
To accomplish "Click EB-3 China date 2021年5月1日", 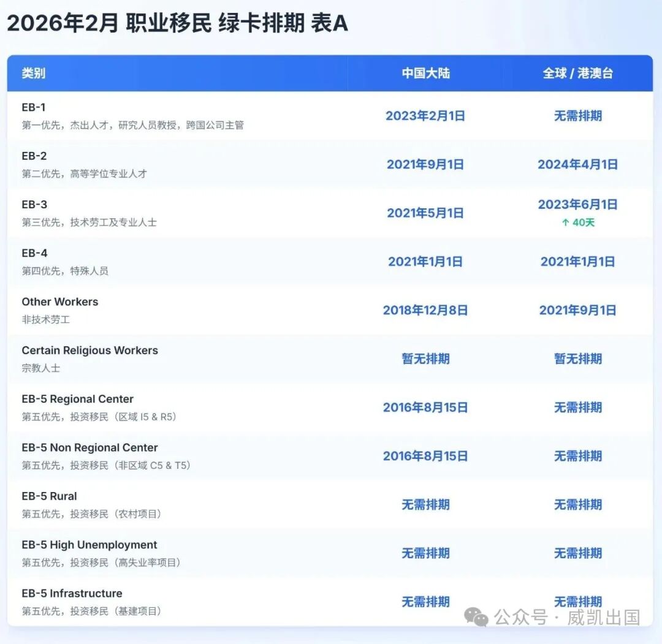I will tap(425, 213).
